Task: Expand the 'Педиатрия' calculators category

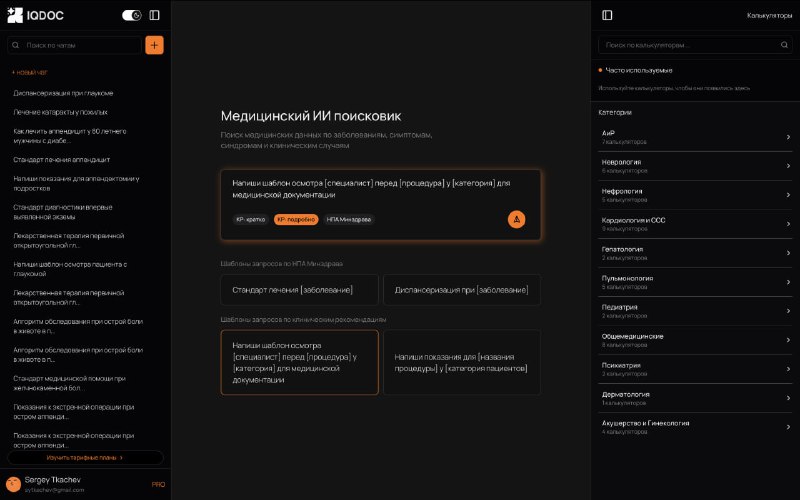Action: [x=695, y=310]
